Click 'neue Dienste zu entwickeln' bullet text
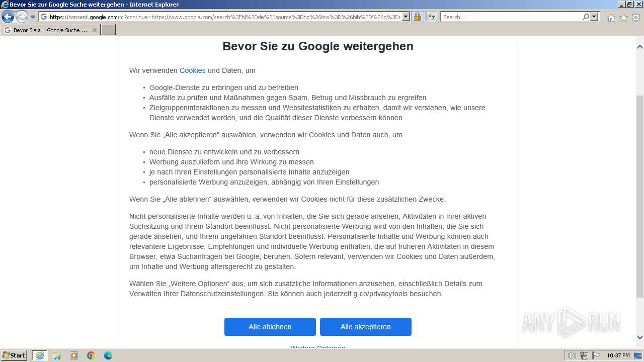 [224, 152]
